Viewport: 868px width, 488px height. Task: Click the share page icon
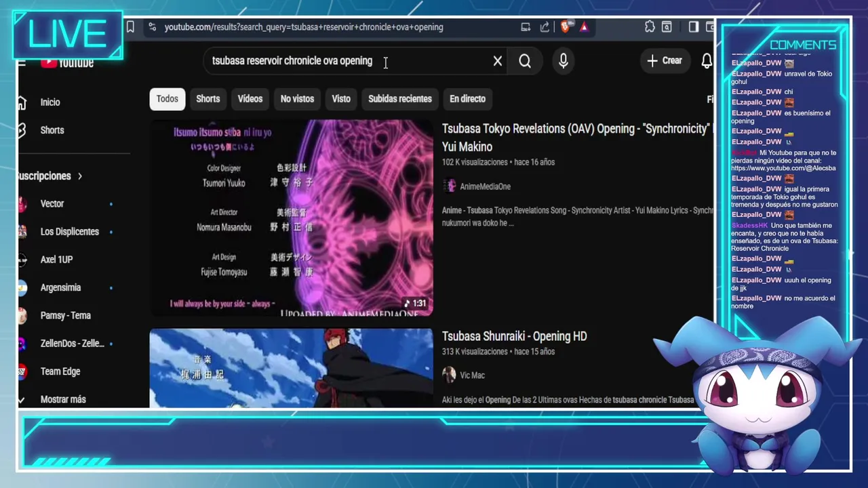click(x=545, y=27)
